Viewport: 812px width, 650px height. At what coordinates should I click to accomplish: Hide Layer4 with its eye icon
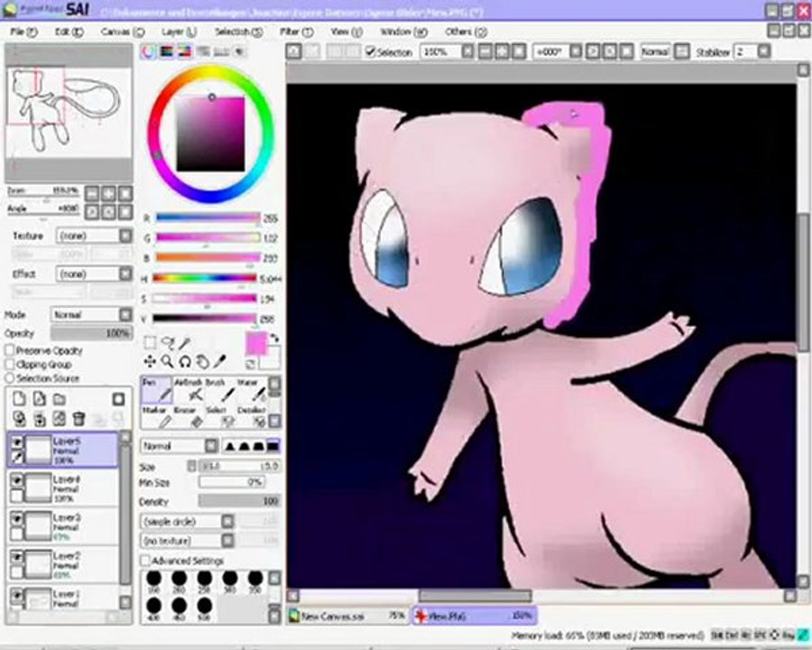pos(17,480)
